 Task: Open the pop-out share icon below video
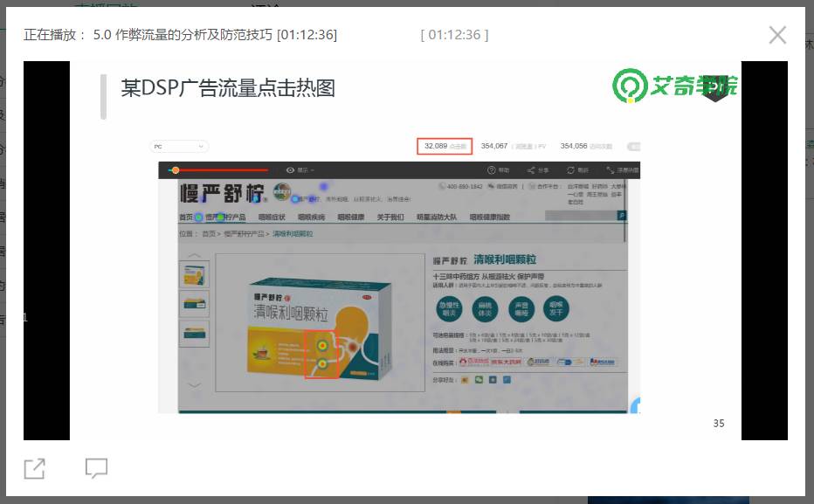35,469
